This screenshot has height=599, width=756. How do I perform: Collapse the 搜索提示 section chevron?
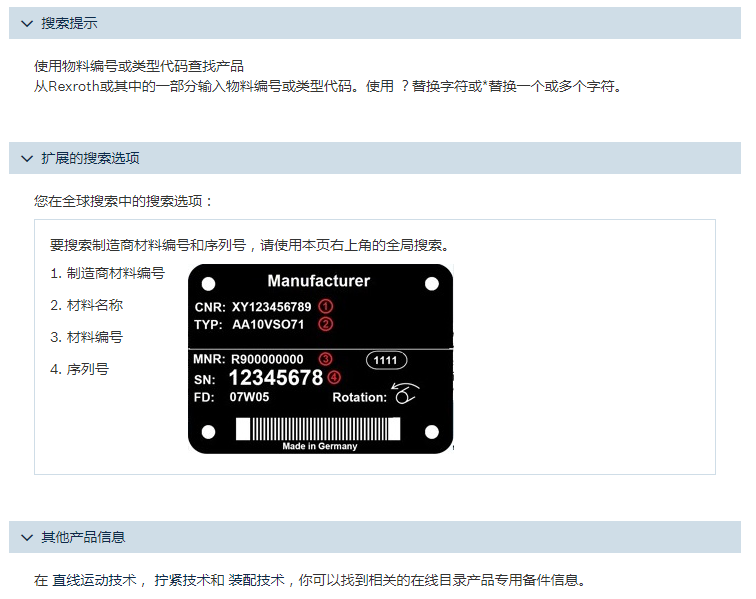pyautogui.click(x=27, y=23)
